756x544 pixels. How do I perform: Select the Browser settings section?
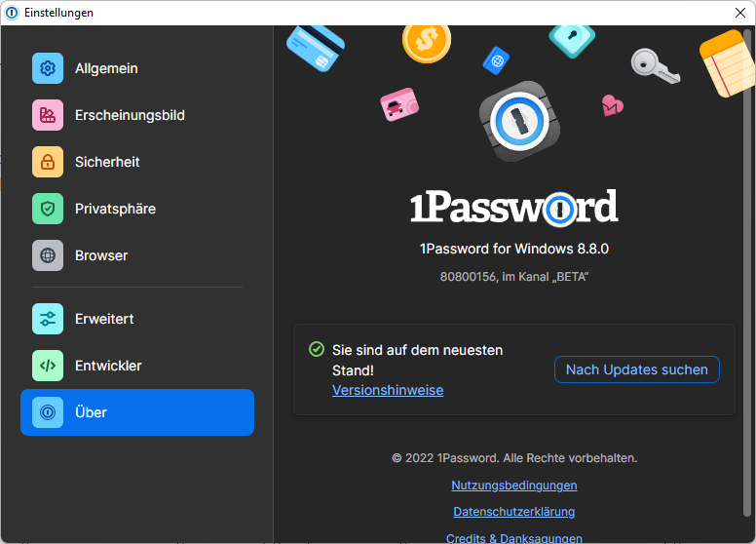coord(137,255)
